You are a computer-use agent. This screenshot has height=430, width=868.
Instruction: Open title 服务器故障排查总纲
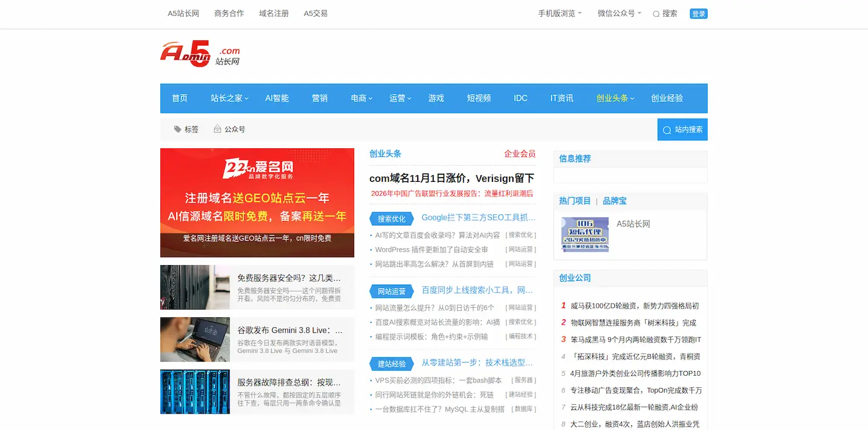(x=290, y=382)
